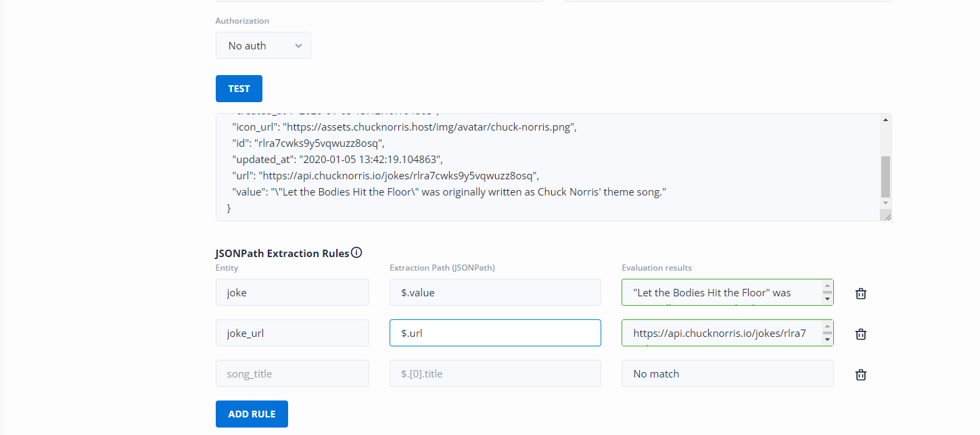Edit the $.url extraction path

point(495,333)
